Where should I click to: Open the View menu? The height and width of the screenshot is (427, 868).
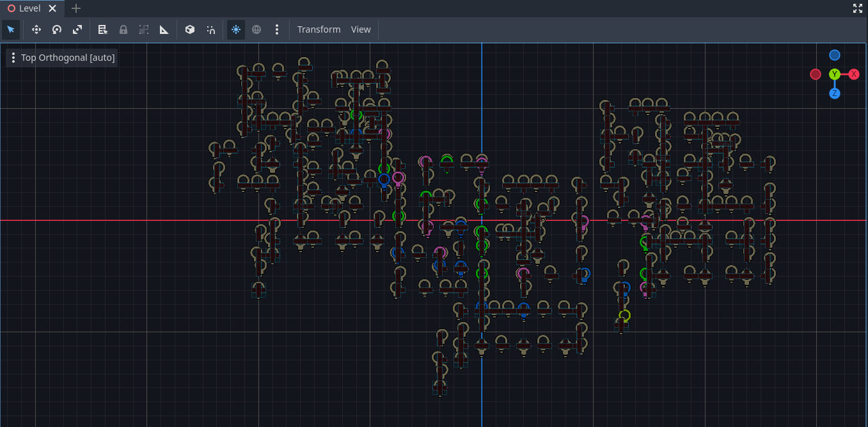[x=361, y=29]
